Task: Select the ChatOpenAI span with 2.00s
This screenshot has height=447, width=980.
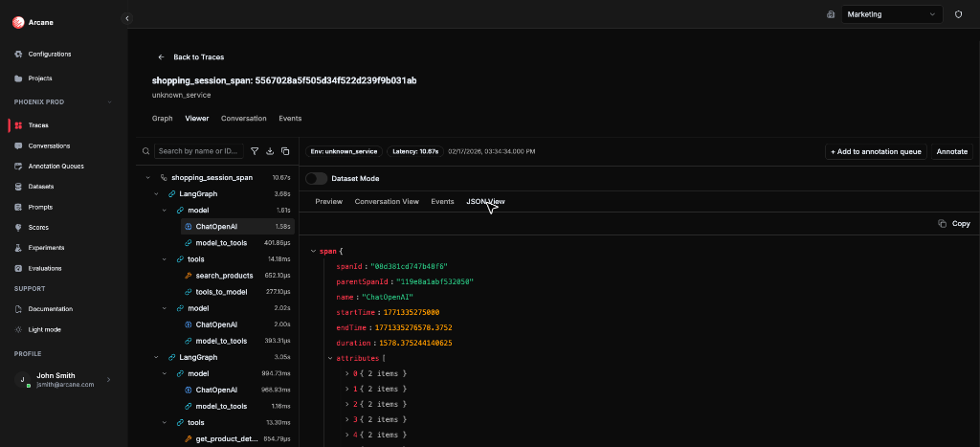Action: [x=235, y=324]
